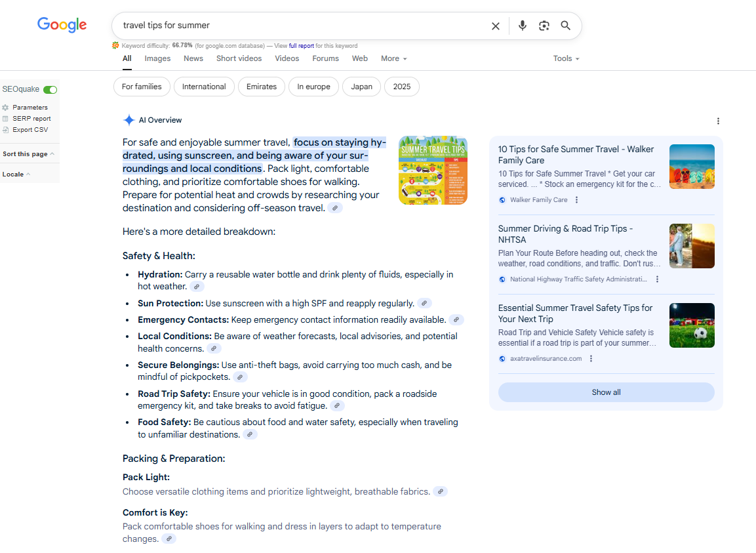The image size is (756, 553).
Task: Open the Summer Travel Tips infographic thumbnail
Action: (433, 171)
